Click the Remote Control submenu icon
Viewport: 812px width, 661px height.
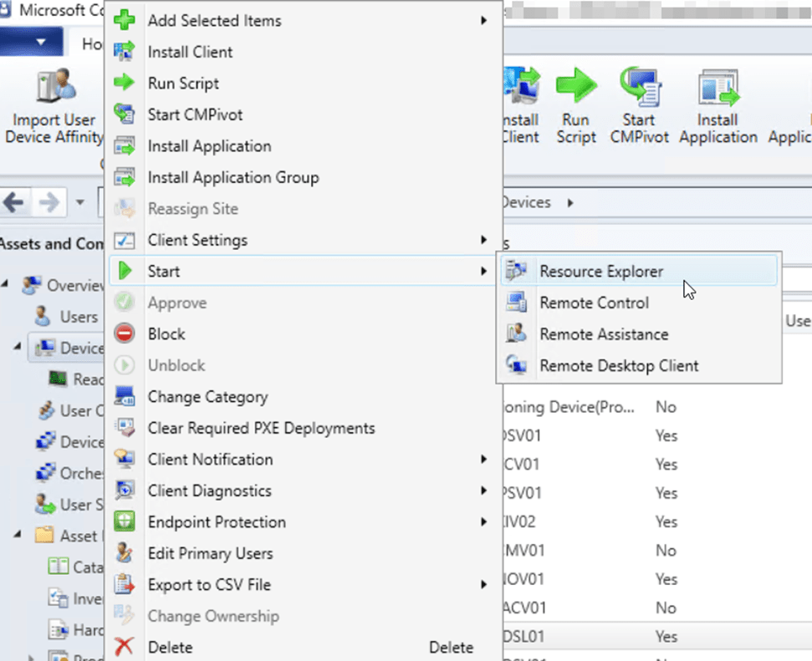pos(516,303)
